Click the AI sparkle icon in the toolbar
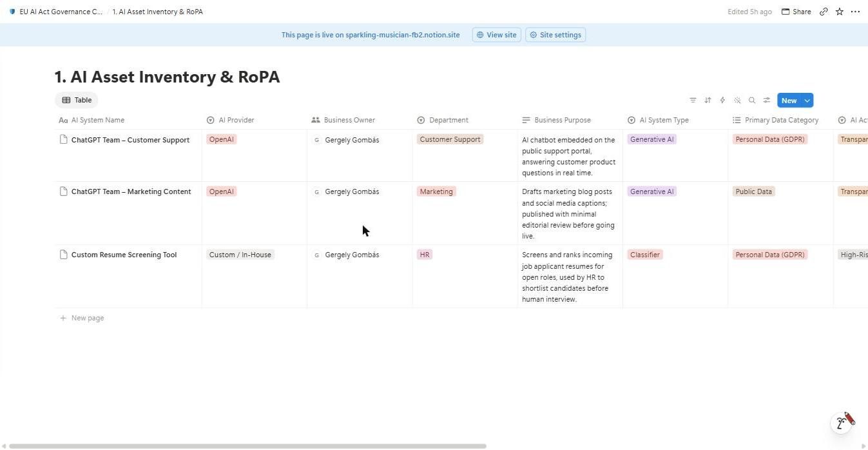Screen dimensions: 868x450 [737, 101]
